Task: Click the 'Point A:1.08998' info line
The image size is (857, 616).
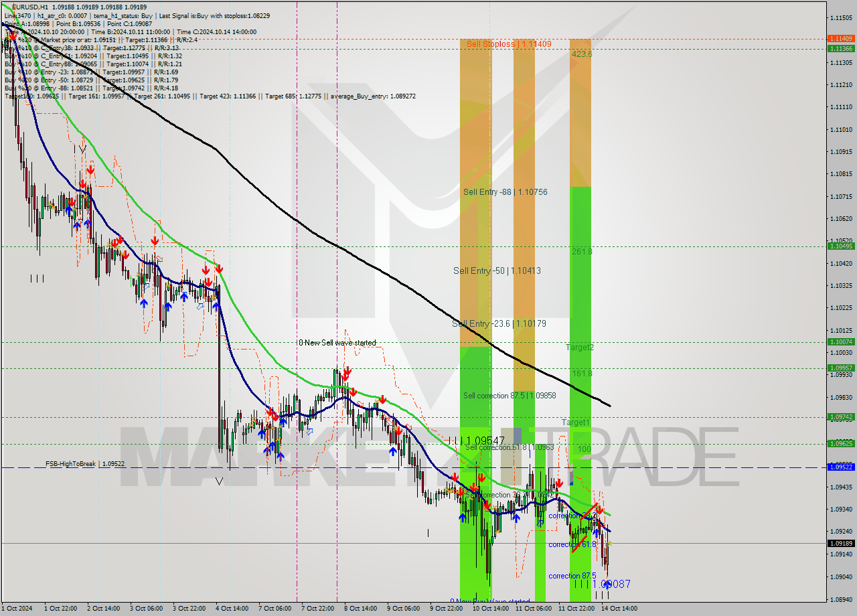Action: 26,23
